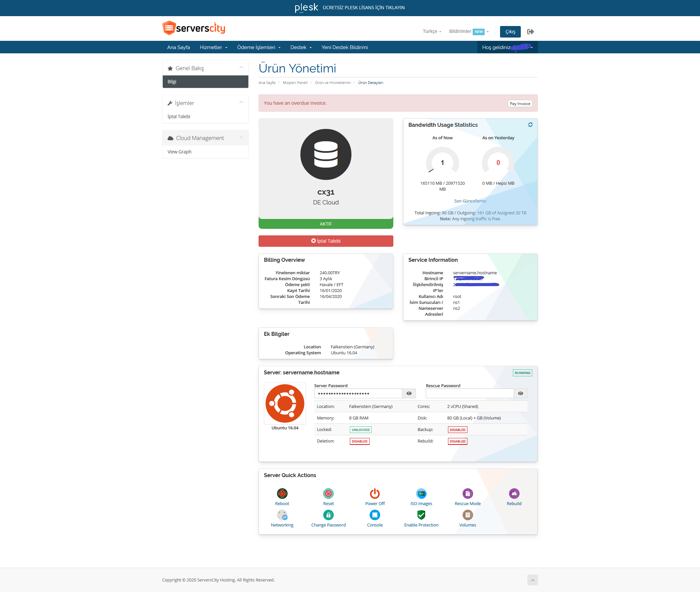Click the Plesk logo in top banner
The width and height of the screenshot is (700, 592).
click(306, 7)
